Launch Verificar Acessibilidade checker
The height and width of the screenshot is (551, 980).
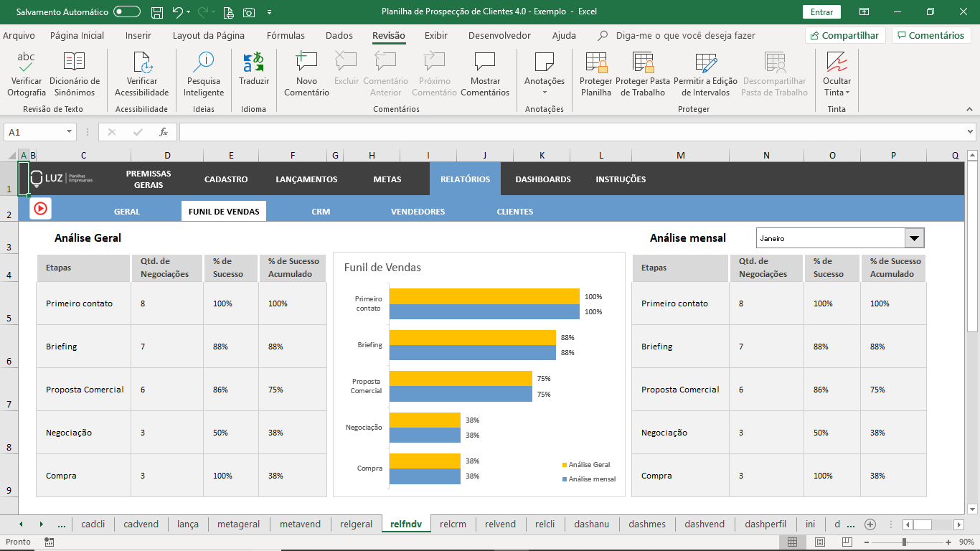[x=142, y=74]
